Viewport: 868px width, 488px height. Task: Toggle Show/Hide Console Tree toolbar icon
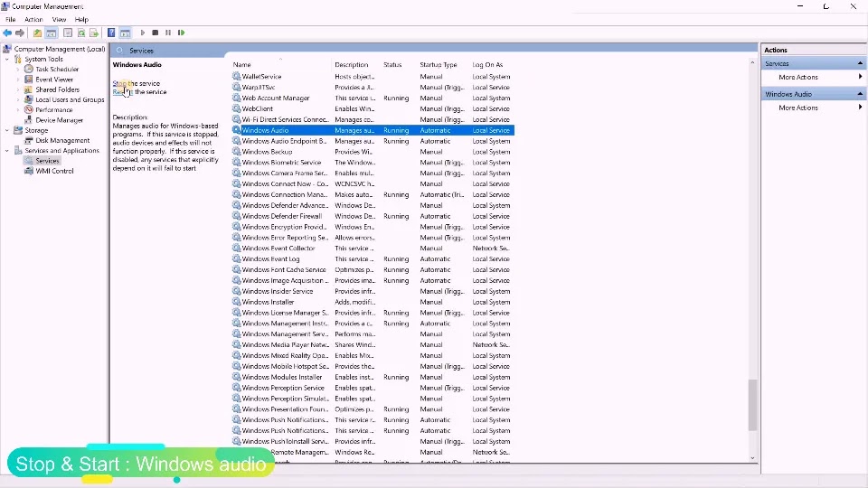coord(51,33)
